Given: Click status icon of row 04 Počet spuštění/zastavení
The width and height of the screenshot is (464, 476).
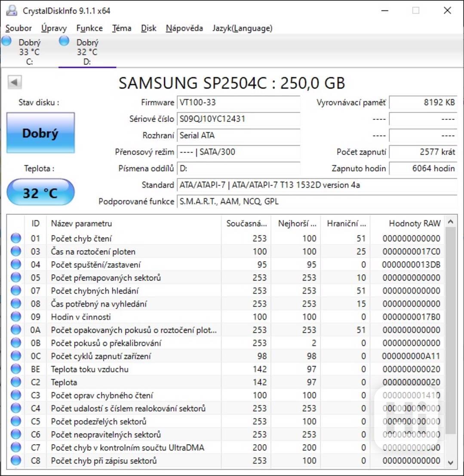Looking at the screenshot, I should [x=16, y=264].
